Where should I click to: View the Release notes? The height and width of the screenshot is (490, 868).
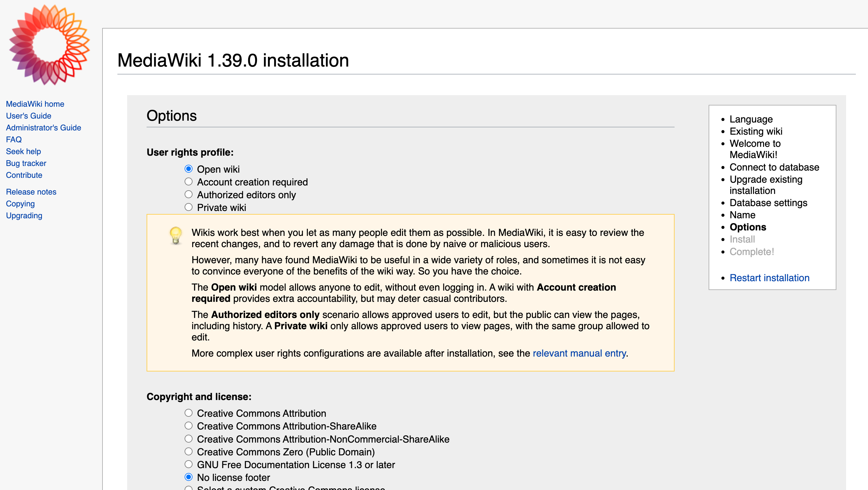pyautogui.click(x=31, y=192)
